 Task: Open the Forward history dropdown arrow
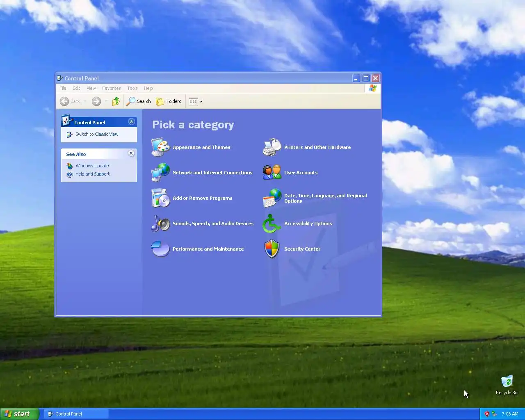(x=106, y=101)
